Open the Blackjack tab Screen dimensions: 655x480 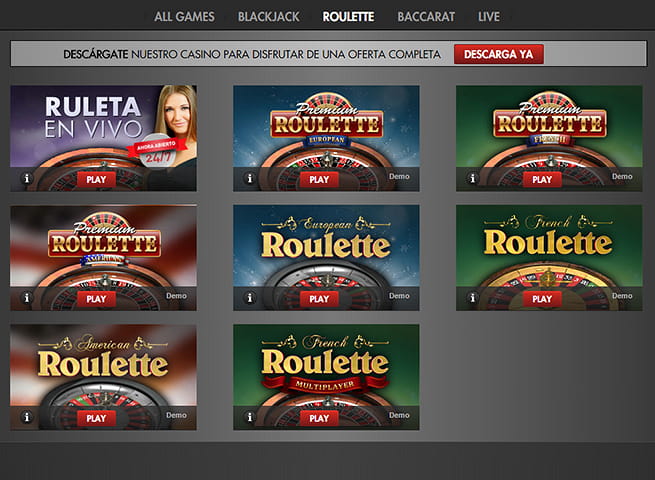(x=269, y=17)
